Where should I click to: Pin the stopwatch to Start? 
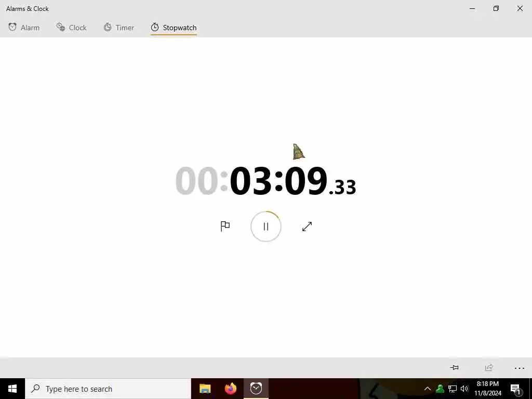point(454,367)
